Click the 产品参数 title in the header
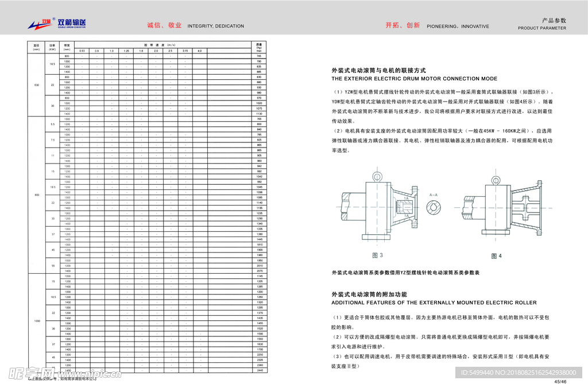Viewport: 588px width, 384px height. coord(554,21)
